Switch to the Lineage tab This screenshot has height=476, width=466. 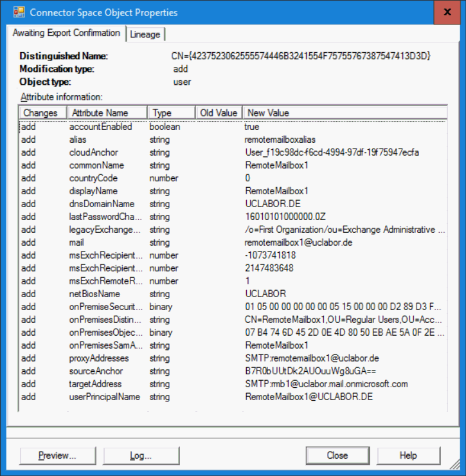[145, 34]
